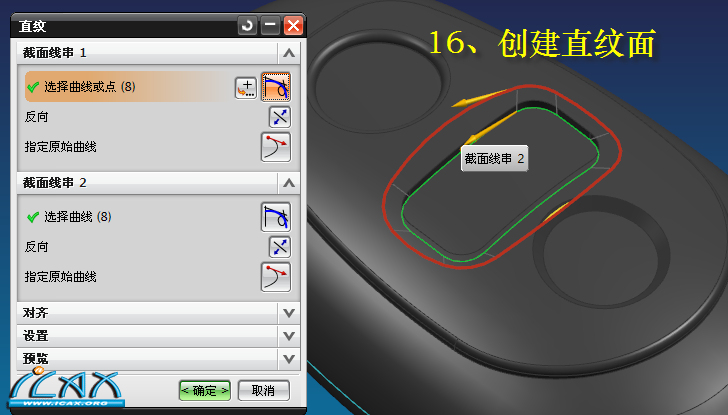728x415 pixels.
Task: Expand the 对齐 section
Action: coord(289,313)
